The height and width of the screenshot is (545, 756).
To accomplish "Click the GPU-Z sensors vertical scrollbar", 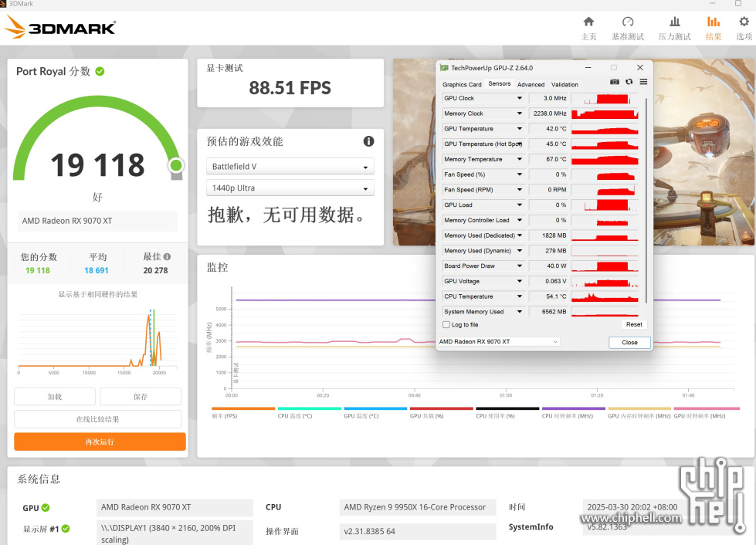I will (x=646, y=200).
